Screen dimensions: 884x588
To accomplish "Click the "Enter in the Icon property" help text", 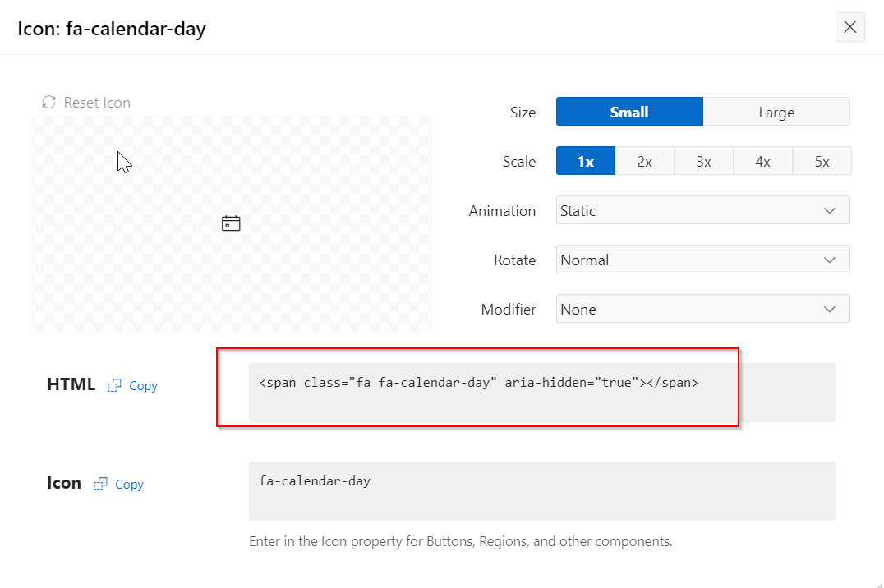I will [x=461, y=541].
